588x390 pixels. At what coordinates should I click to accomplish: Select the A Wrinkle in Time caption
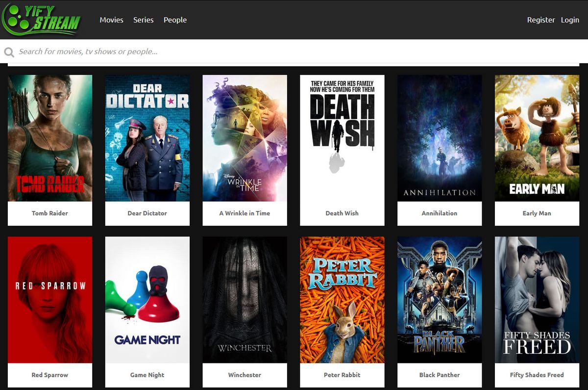pyautogui.click(x=245, y=213)
